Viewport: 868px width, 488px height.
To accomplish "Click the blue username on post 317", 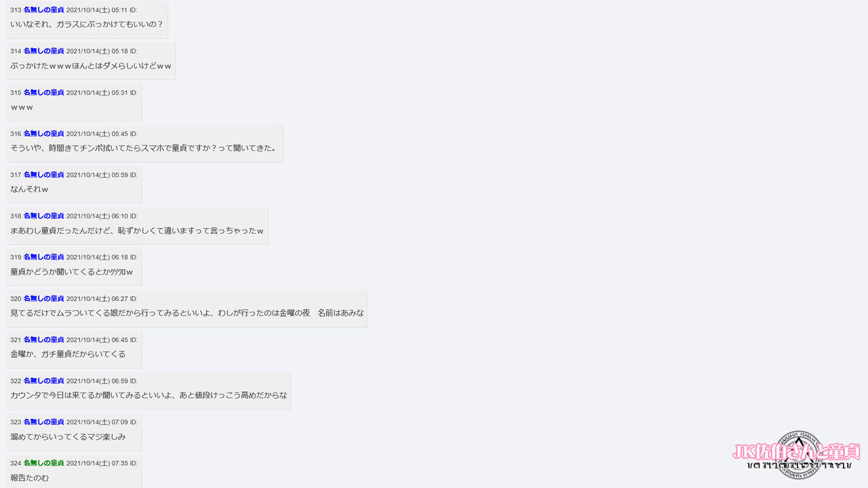I will pos(44,175).
